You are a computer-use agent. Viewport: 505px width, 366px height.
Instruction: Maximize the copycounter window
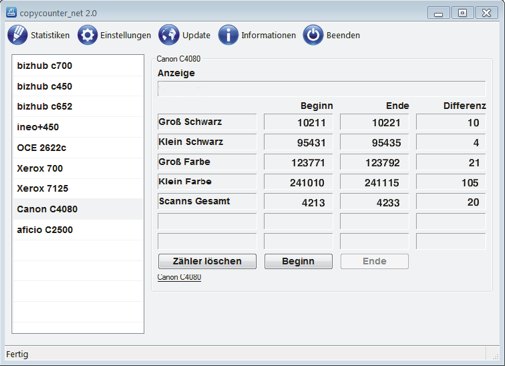[462, 13]
